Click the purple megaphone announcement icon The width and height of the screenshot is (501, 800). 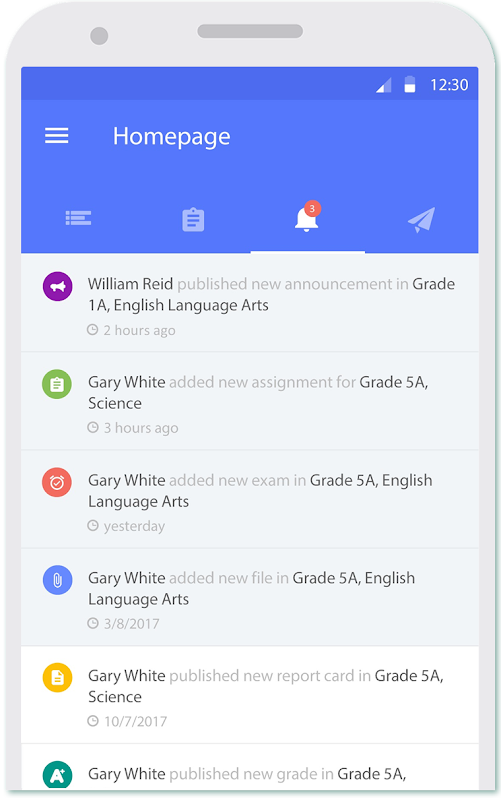pos(57,286)
